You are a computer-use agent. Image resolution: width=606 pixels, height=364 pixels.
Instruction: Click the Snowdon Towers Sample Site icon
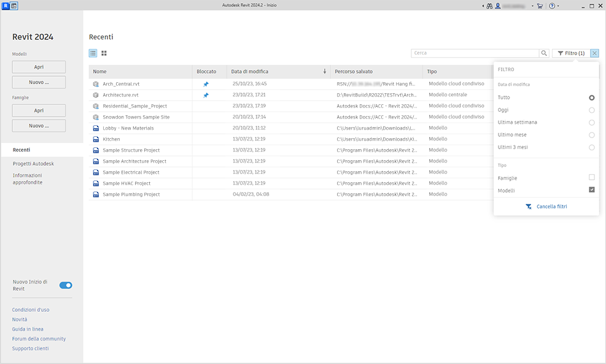pos(96,117)
